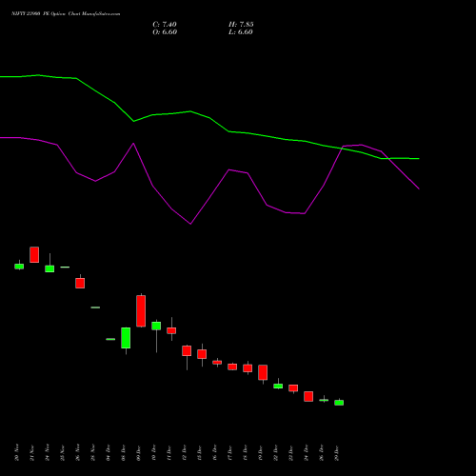This screenshot has width=476, height=476.
Task: Click the green moving average line
Action: pyautogui.click(x=209, y=118)
